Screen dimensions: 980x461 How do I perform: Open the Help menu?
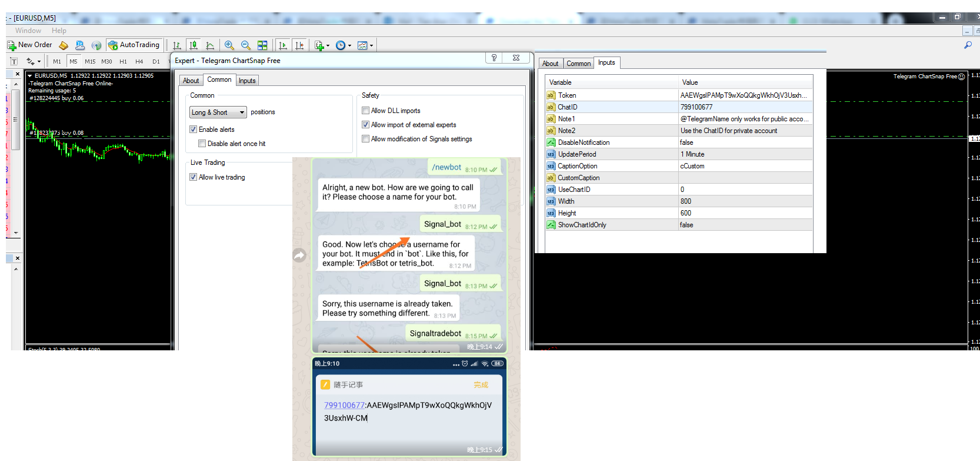click(x=59, y=31)
